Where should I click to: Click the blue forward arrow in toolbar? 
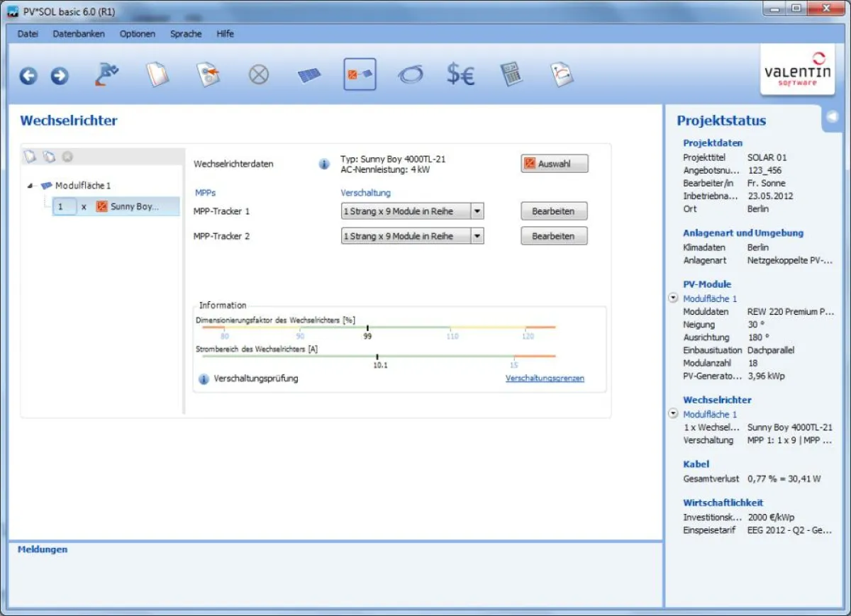coord(60,76)
